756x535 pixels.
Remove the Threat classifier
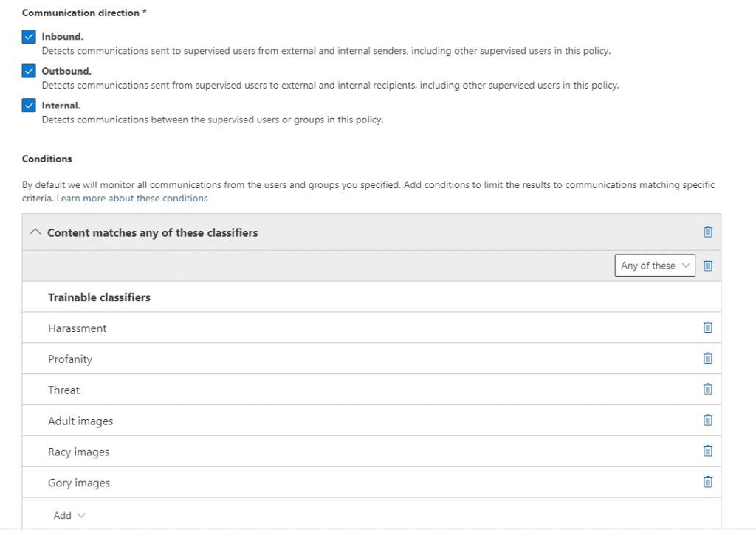707,389
